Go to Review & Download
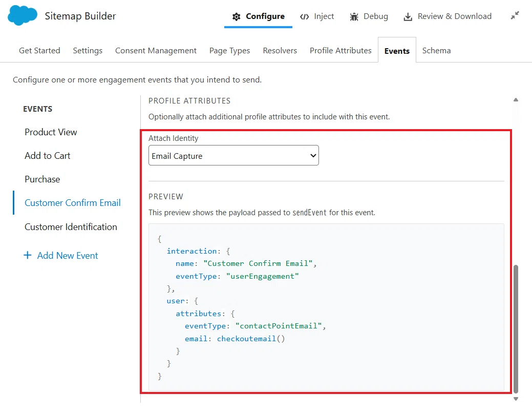This screenshot has height=415, width=532. pyautogui.click(x=448, y=16)
